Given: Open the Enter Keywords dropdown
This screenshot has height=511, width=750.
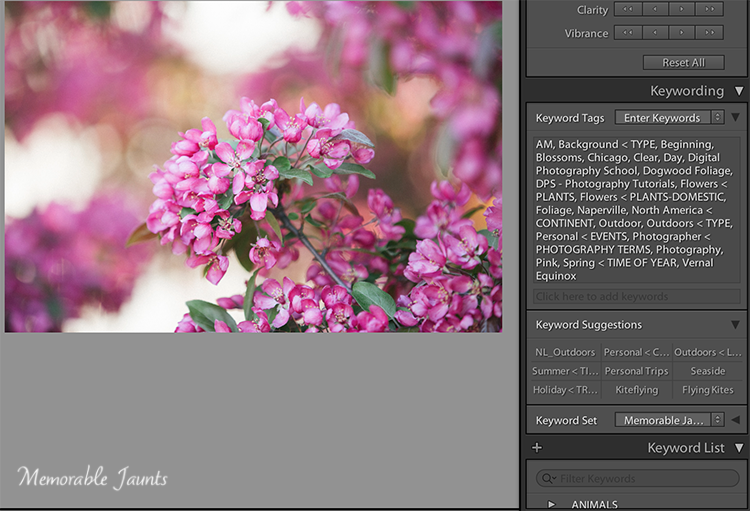Looking at the screenshot, I should click(668, 118).
